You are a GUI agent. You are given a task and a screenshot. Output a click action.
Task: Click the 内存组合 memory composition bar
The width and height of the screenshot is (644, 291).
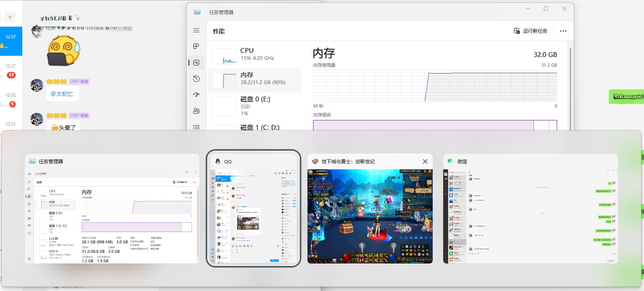[x=435, y=125]
